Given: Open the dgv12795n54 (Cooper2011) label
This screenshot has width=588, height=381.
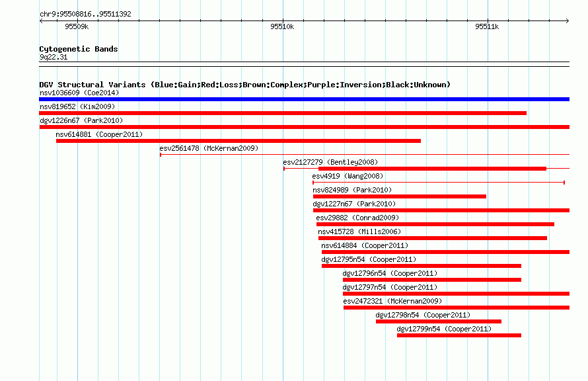Looking at the screenshot, I should coord(369,259).
